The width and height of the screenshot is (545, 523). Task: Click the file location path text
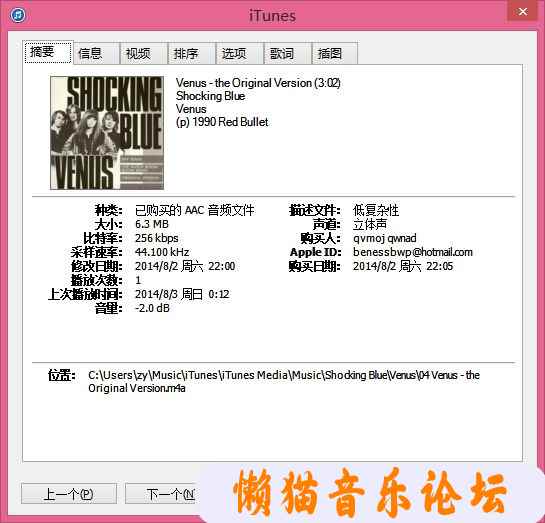pyautogui.click(x=284, y=381)
